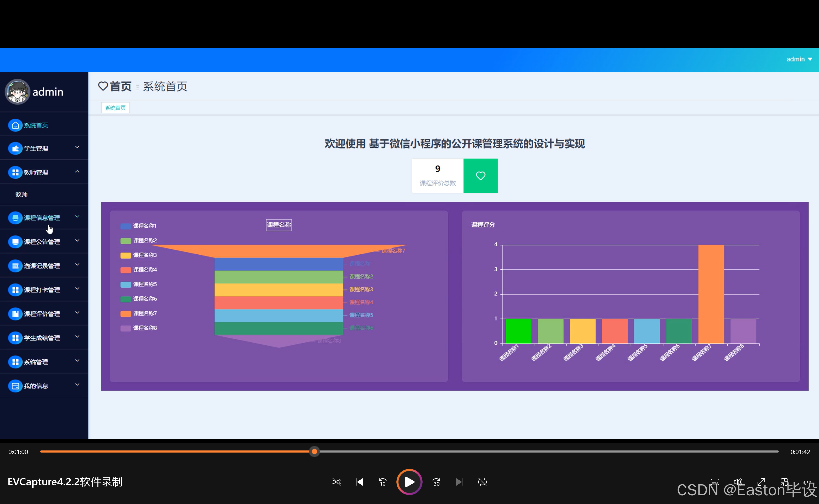
Task: Expand 课程公告管理 using its chevron
Action: [x=77, y=241]
